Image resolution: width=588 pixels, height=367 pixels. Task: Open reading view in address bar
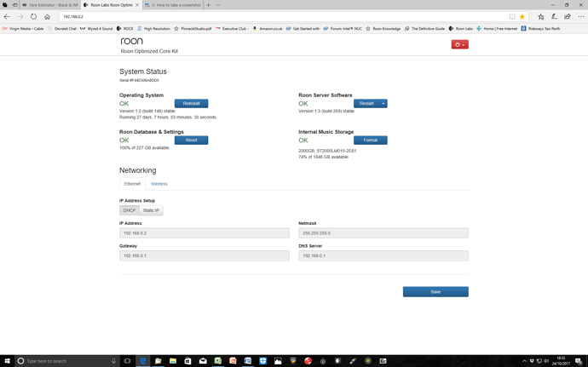tap(512, 16)
